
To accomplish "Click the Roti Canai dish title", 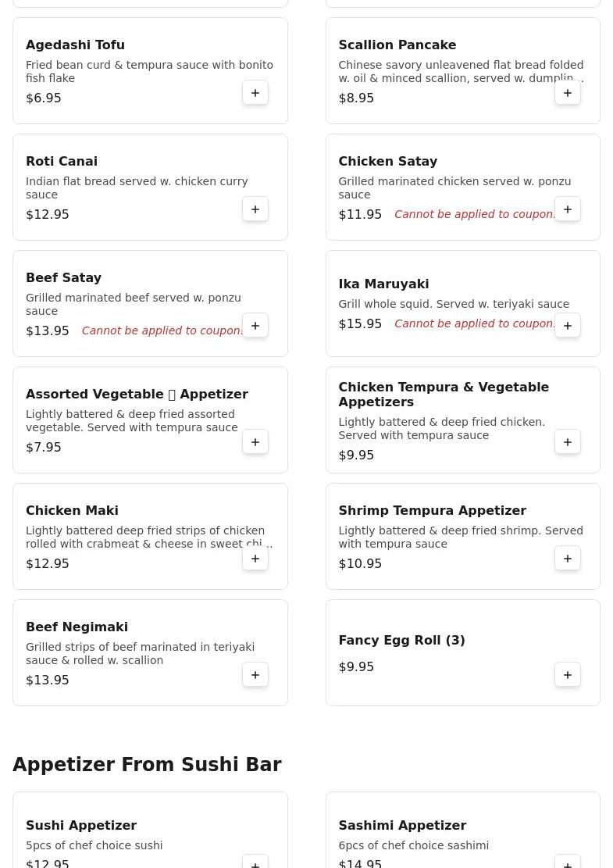I will (62, 161).
